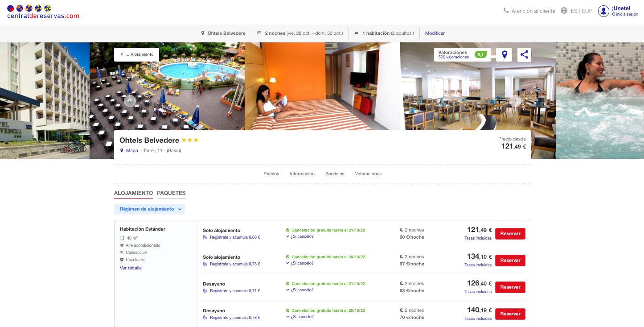Viewport: 644px width, 327px height.
Task: Click the bed icon next to 1 habitación
Action: click(x=357, y=33)
